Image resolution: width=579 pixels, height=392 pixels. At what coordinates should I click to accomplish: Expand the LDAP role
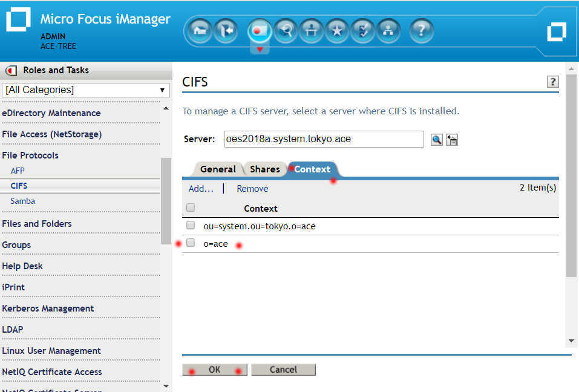pos(13,330)
